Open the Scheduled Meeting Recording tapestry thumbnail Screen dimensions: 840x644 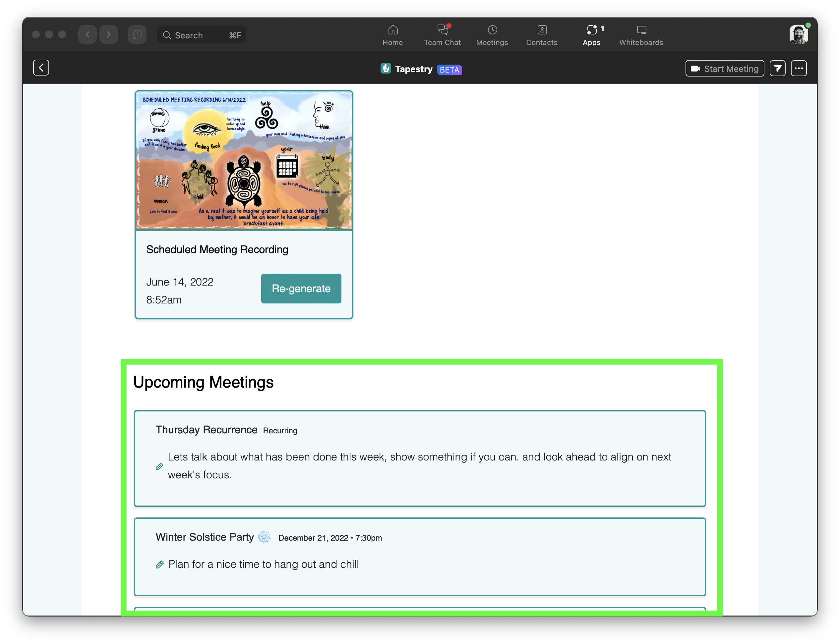click(x=244, y=160)
